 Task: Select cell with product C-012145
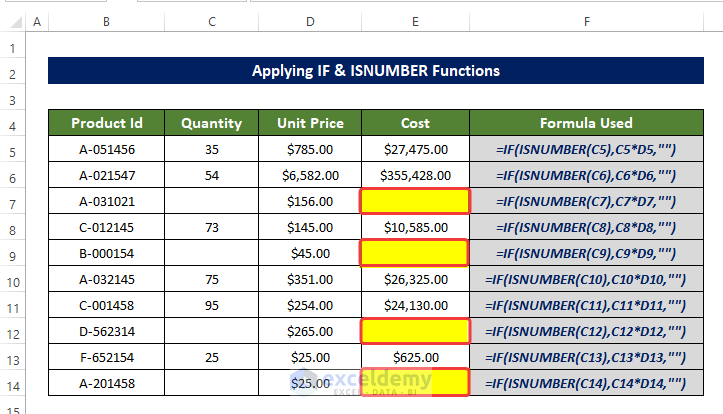(107, 227)
